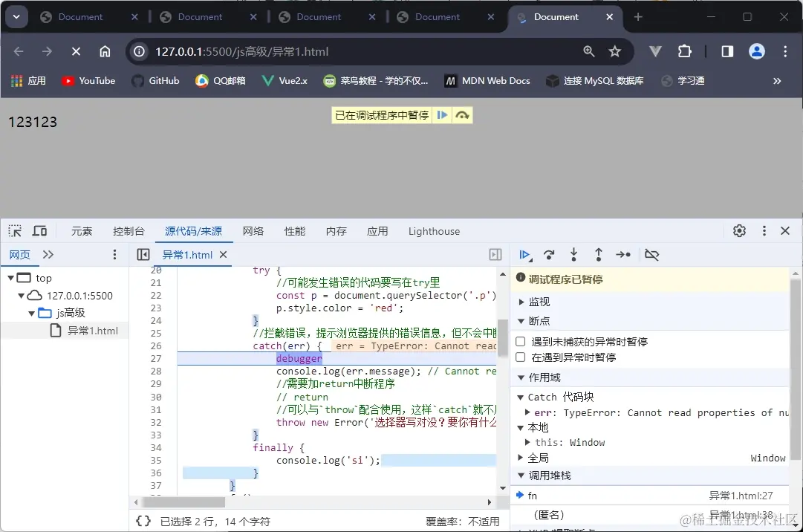Image resolution: width=803 pixels, height=532 pixels.
Task: Close the DevTools panel
Action: point(785,231)
